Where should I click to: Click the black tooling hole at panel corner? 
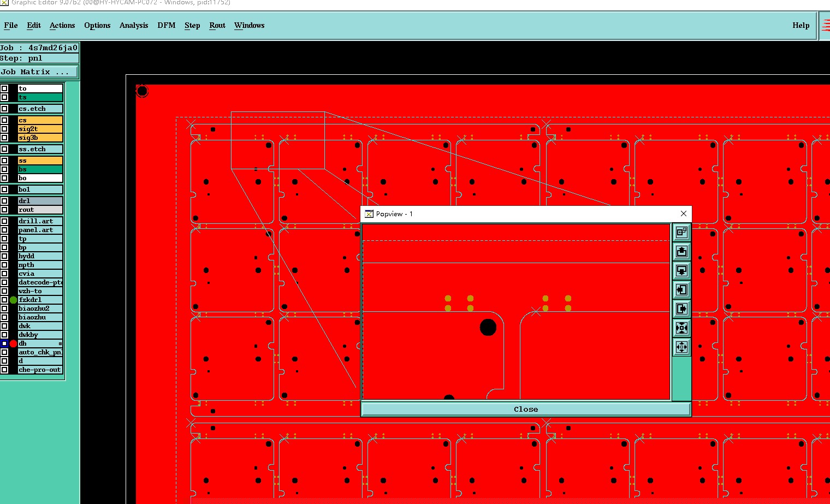142,91
